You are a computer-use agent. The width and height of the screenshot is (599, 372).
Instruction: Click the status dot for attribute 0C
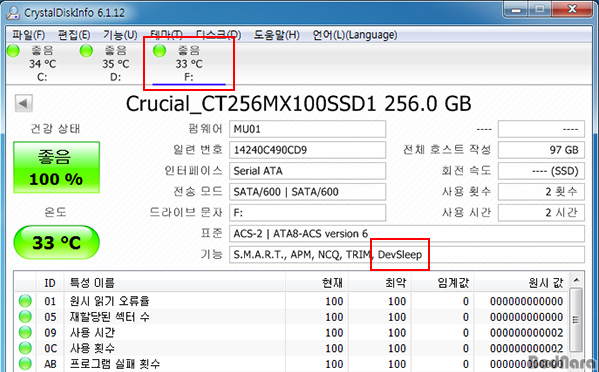click(25, 348)
